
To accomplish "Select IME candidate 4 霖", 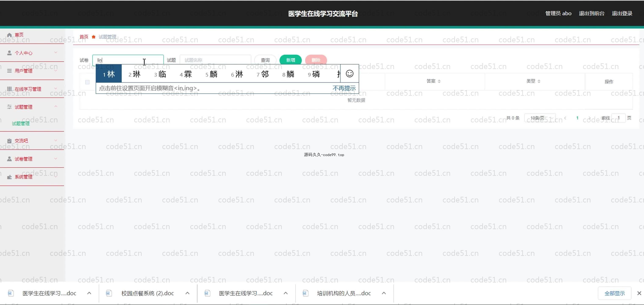I will pos(186,74).
